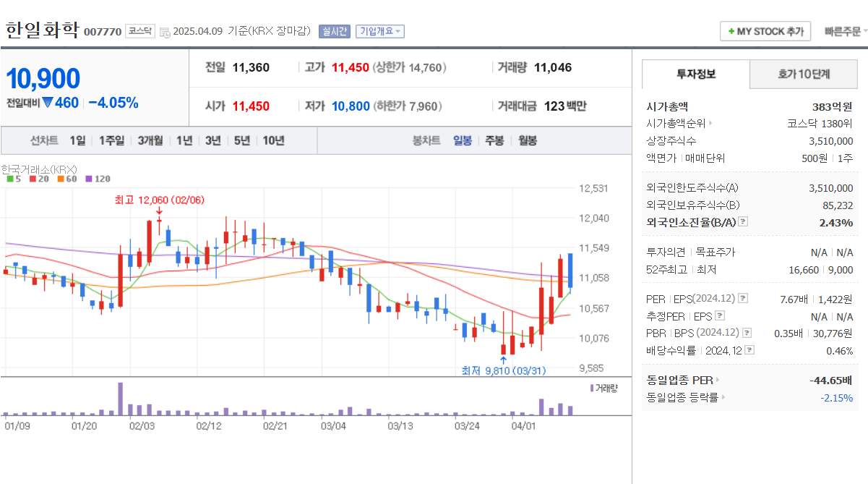
Task: Switch to the 호가 10단계 tab
Action: [x=803, y=75]
